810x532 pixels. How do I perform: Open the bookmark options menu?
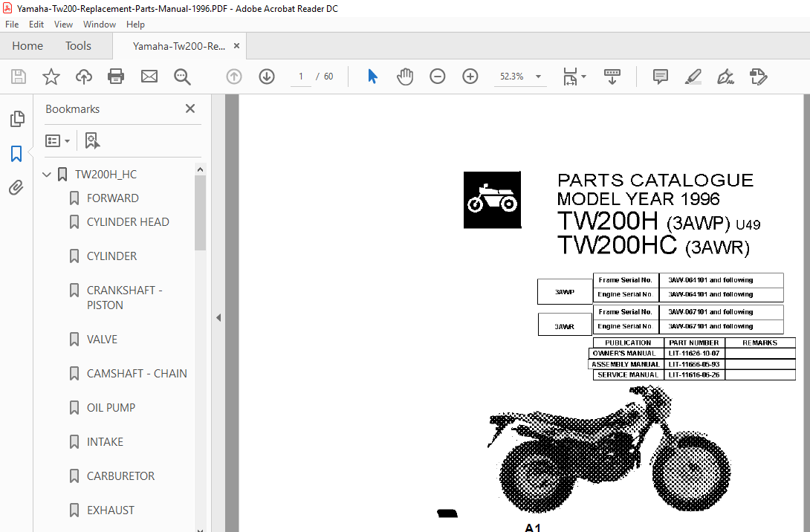[x=57, y=140]
